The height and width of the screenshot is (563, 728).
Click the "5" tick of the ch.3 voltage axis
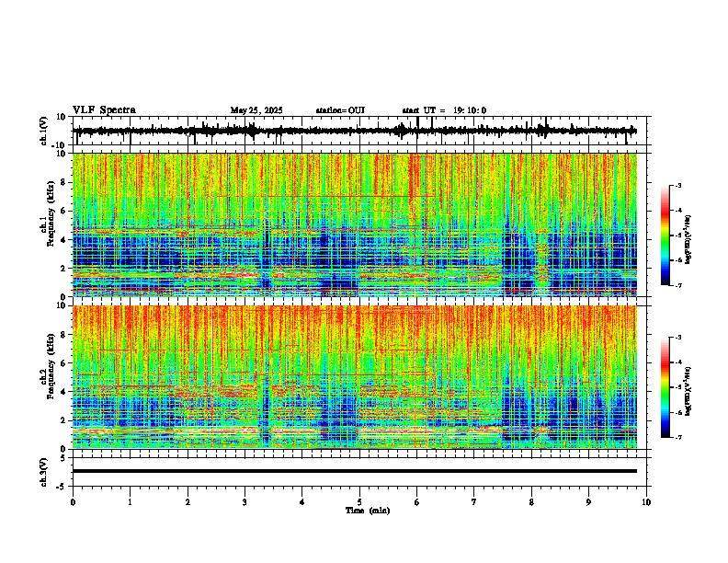tap(64, 458)
